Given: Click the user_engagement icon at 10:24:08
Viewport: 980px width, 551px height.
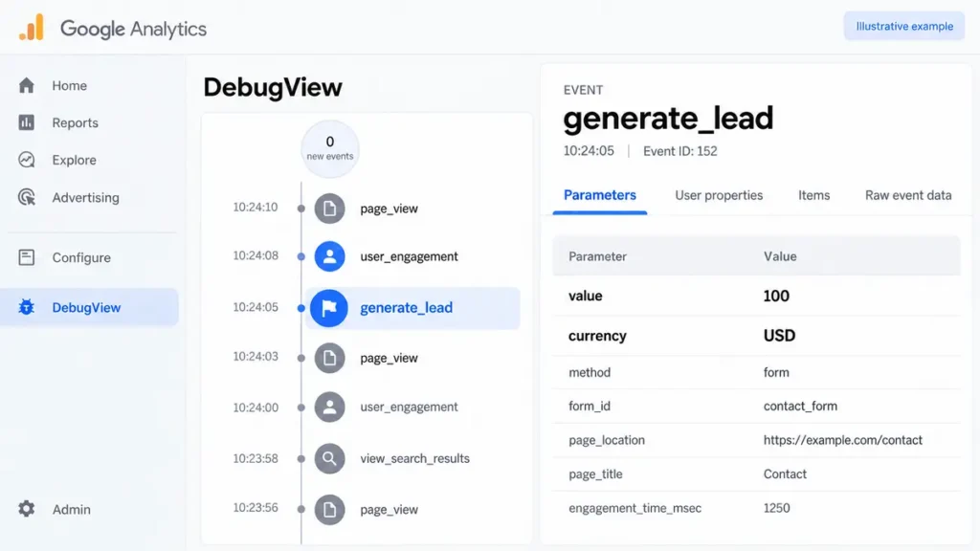Looking at the screenshot, I should point(329,256).
